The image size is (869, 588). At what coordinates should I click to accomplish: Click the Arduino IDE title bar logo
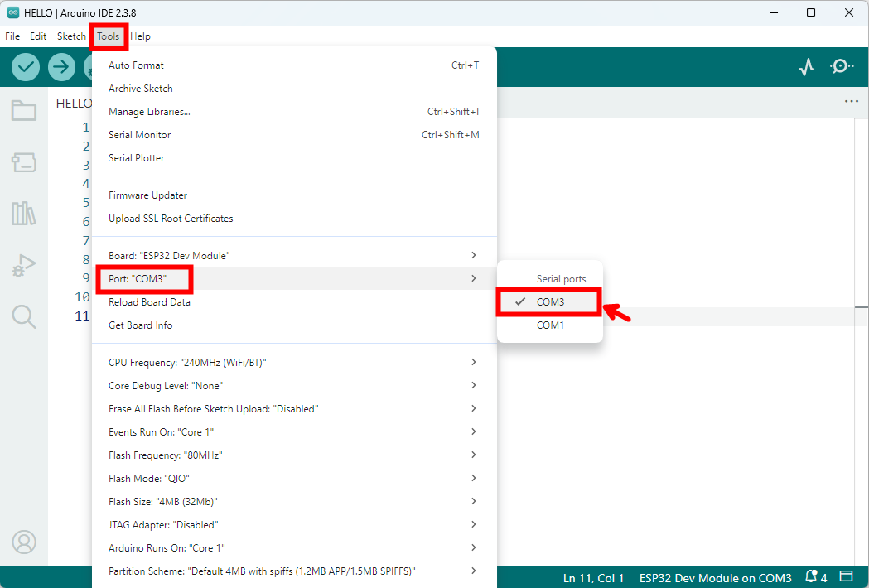pos(12,12)
